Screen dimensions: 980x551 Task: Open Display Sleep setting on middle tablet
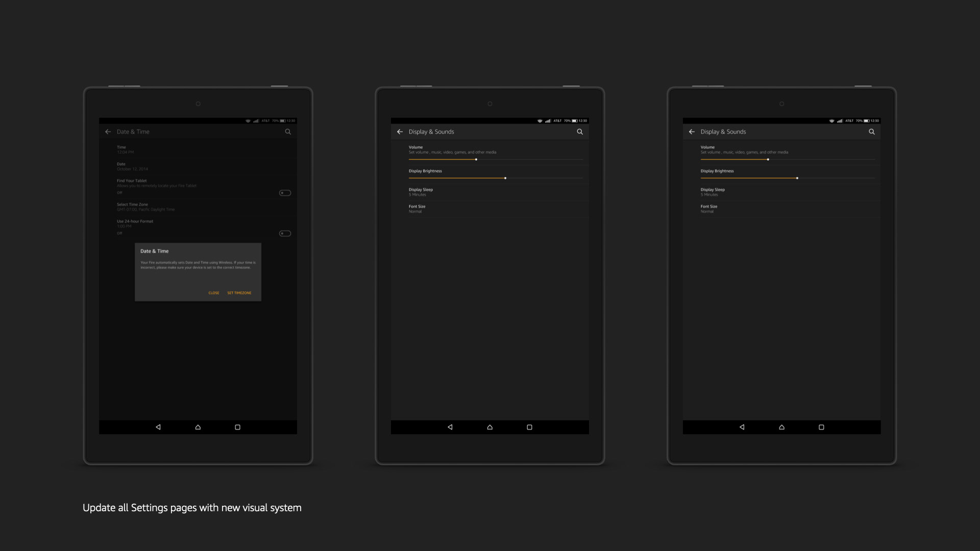pos(421,192)
